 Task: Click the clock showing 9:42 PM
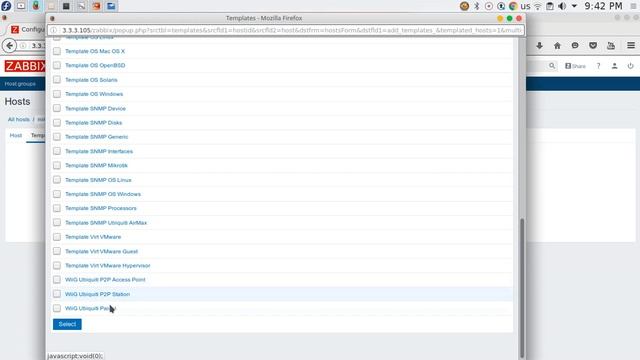603,6
